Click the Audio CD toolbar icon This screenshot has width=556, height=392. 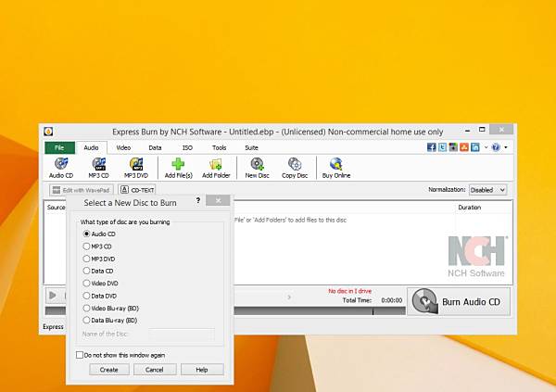[x=61, y=168]
